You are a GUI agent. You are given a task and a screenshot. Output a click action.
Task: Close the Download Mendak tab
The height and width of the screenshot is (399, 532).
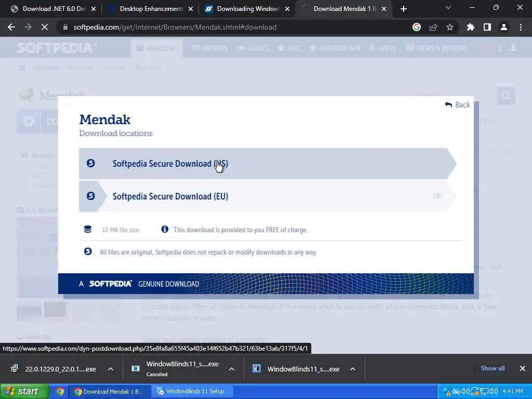pos(384,9)
